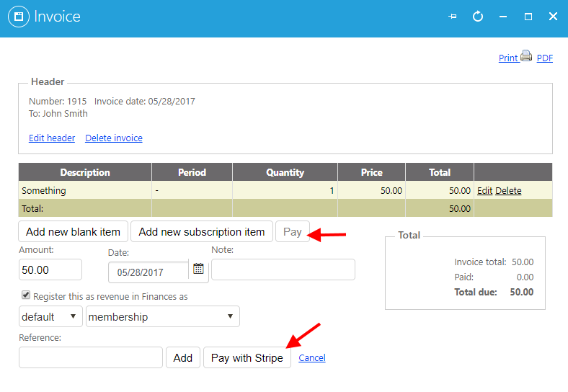Open the membership category dropdown
This screenshot has width=568, height=392.
(163, 316)
